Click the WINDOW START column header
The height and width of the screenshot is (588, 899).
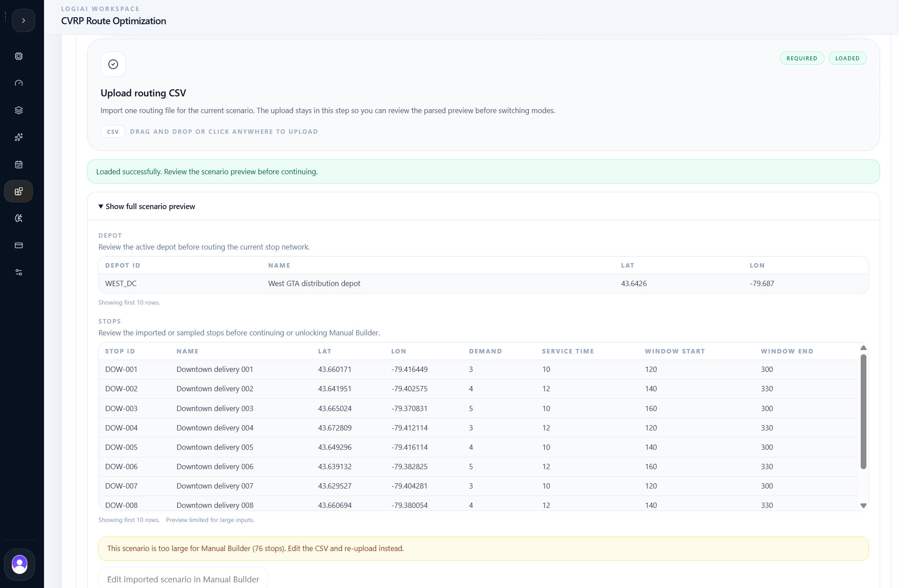click(x=675, y=351)
